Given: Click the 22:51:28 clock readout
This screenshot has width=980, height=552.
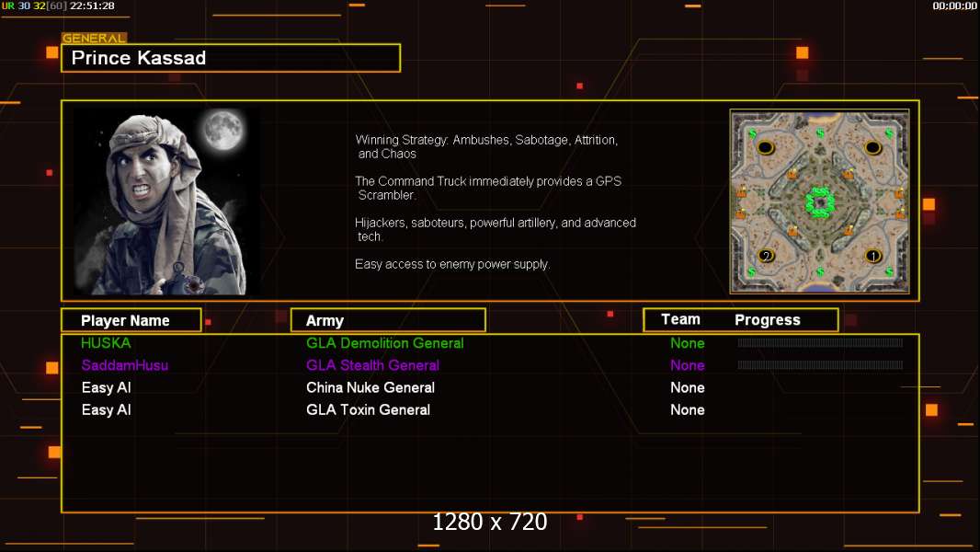Looking at the screenshot, I should click(x=92, y=6).
